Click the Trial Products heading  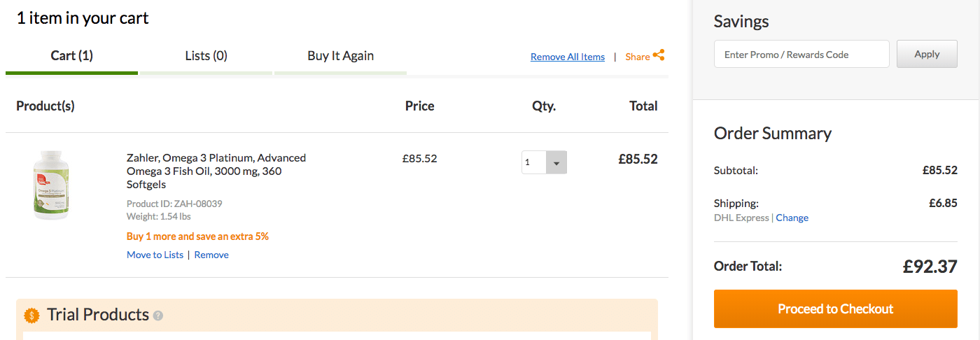coord(98,315)
